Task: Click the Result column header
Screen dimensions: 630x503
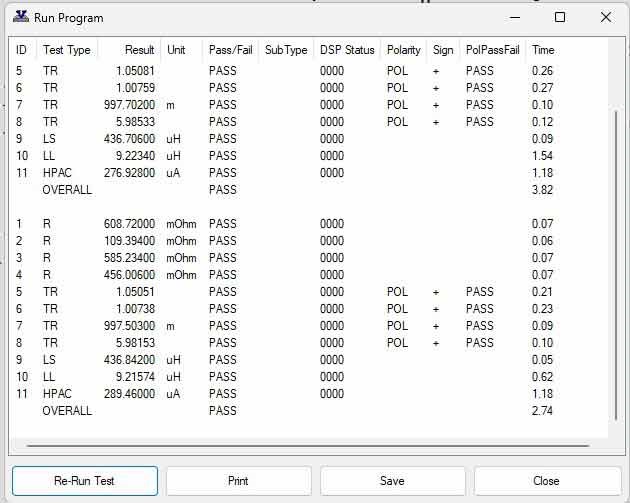Action: click(x=139, y=50)
